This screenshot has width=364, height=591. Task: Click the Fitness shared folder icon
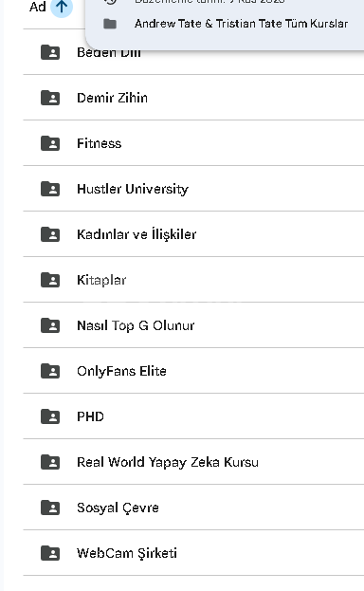pos(50,143)
